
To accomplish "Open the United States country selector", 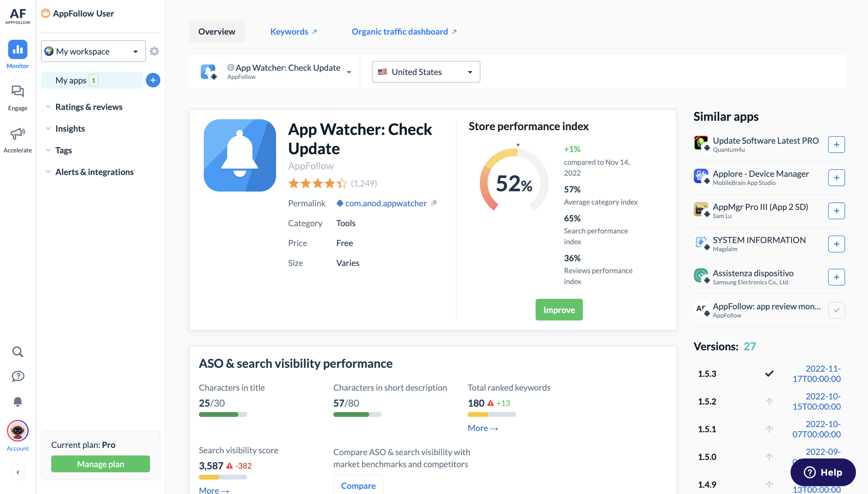I will (426, 72).
